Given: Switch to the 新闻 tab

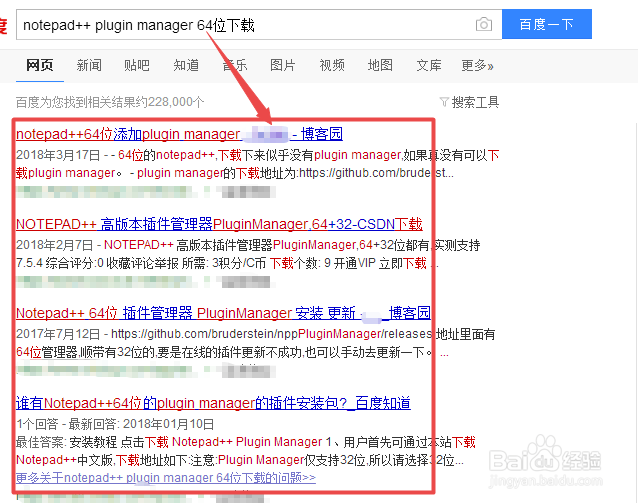Looking at the screenshot, I should [x=89, y=65].
